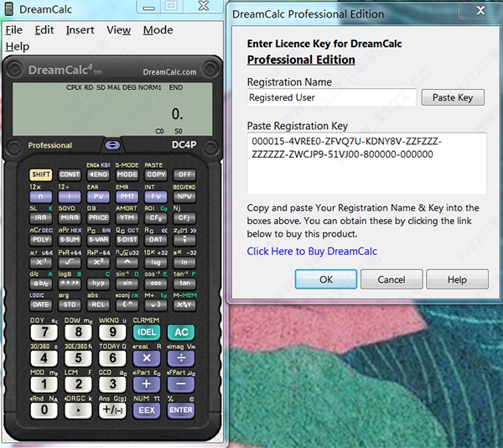Open the Mode menu

pos(158,30)
